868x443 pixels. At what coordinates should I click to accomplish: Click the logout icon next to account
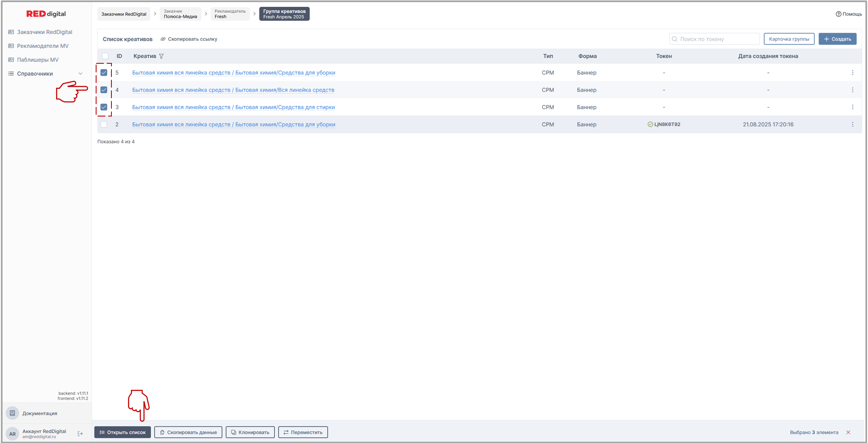coord(80,434)
